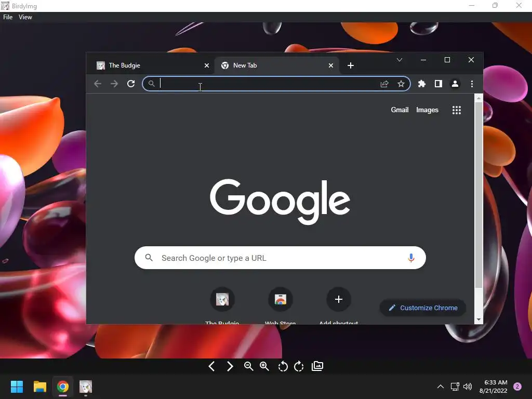
Task: Click Chrome back arrow
Action: point(98,84)
